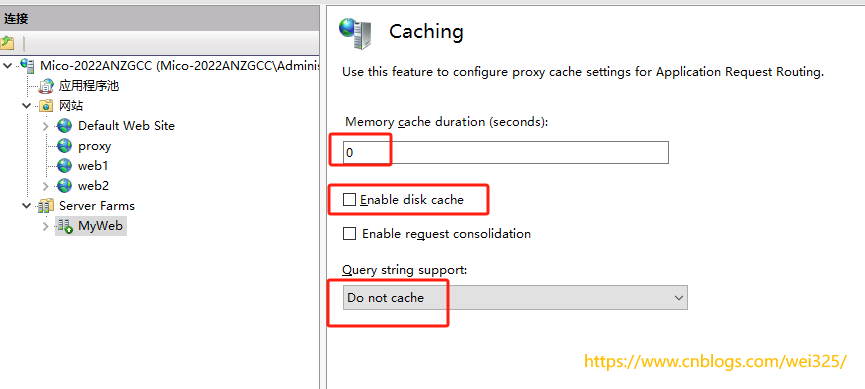Screen dimensions: 865x389
Task: Collapse the Server Farms tree node
Action: pyautogui.click(x=26, y=206)
